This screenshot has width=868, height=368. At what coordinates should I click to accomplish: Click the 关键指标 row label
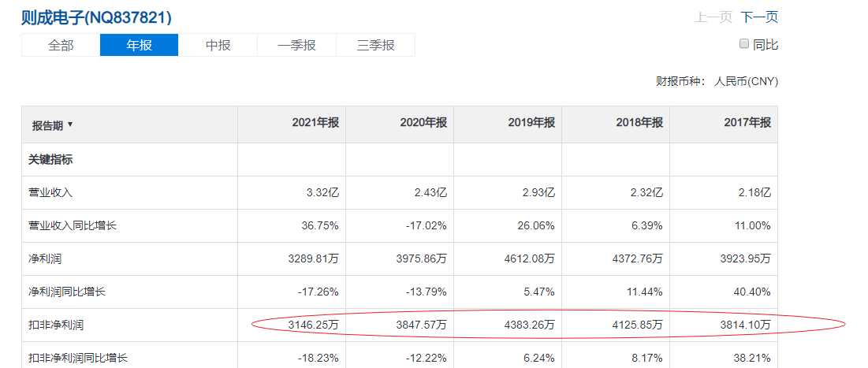pos(50,160)
